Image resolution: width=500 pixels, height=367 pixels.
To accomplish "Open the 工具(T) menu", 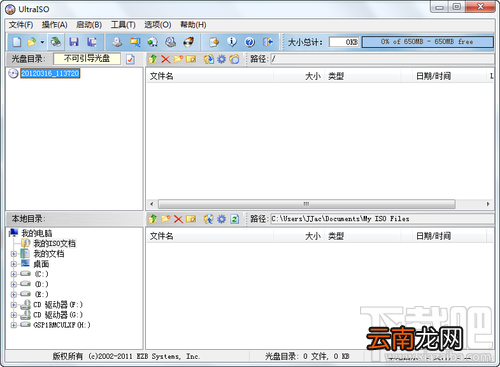I will [123, 25].
